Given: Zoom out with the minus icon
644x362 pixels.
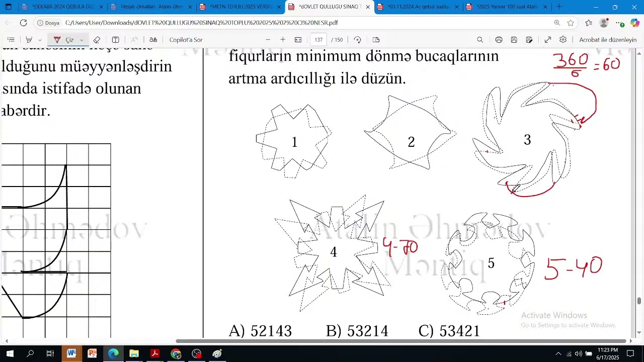Looking at the screenshot, I should click(268, 40).
